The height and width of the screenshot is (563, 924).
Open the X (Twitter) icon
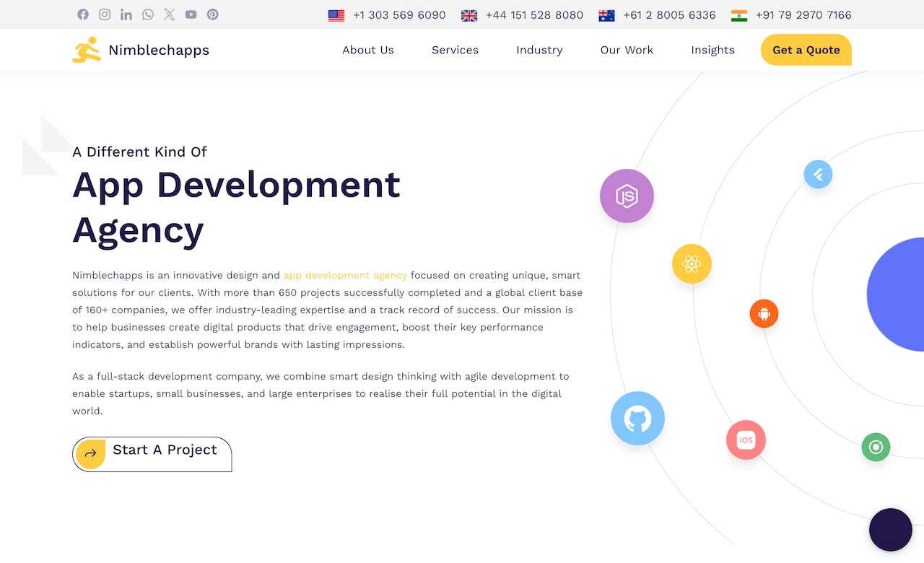169,14
